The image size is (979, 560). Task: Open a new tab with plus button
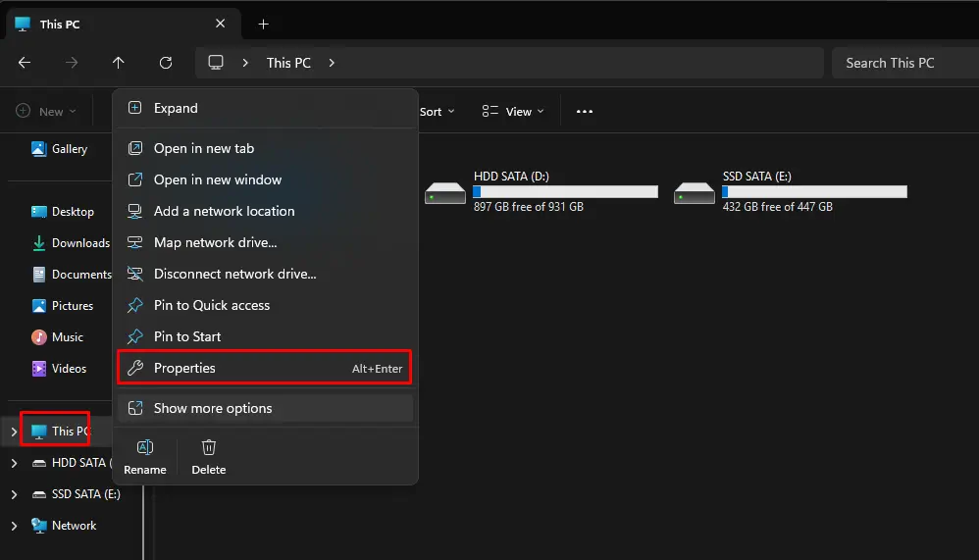pos(264,25)
